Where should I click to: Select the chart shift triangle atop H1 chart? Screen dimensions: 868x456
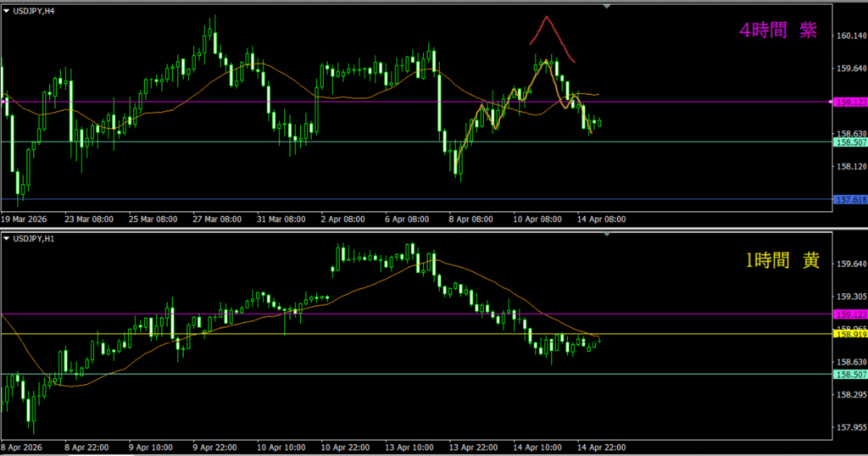click(606, 235)
